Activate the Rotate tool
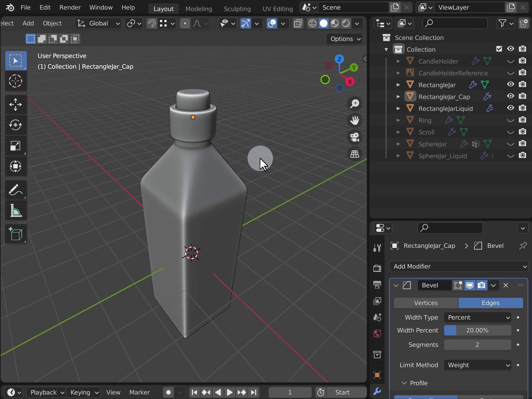The height and width of the screenshot is (399, 532). point(16,125)
